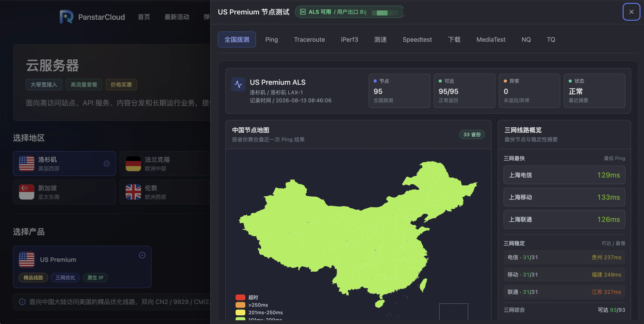Click the checkmark icon on 洛杉矶 card
644x324 pixels.
(106, 164)
